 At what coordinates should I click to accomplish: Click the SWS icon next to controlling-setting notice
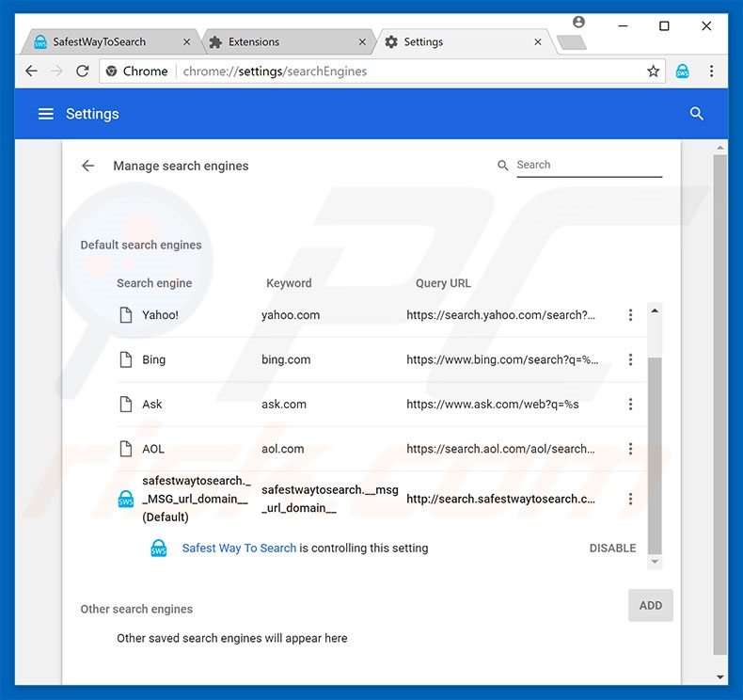158,549
